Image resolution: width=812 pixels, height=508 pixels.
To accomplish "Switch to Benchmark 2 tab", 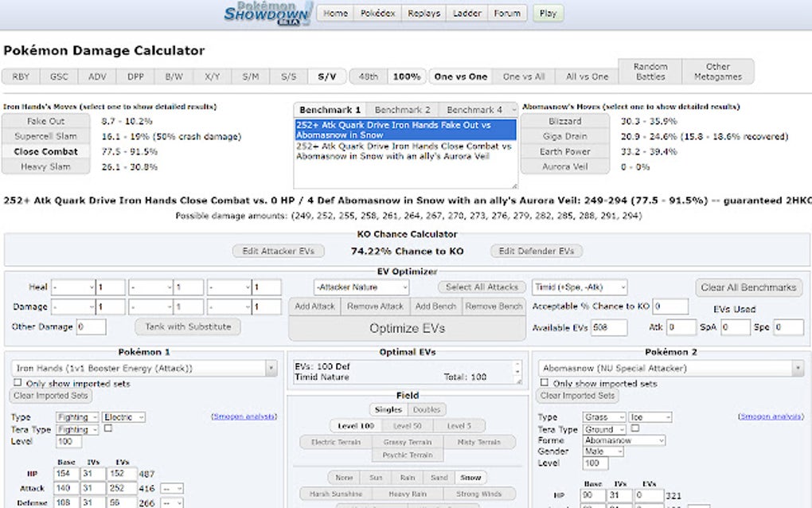I will click(402, 110).
